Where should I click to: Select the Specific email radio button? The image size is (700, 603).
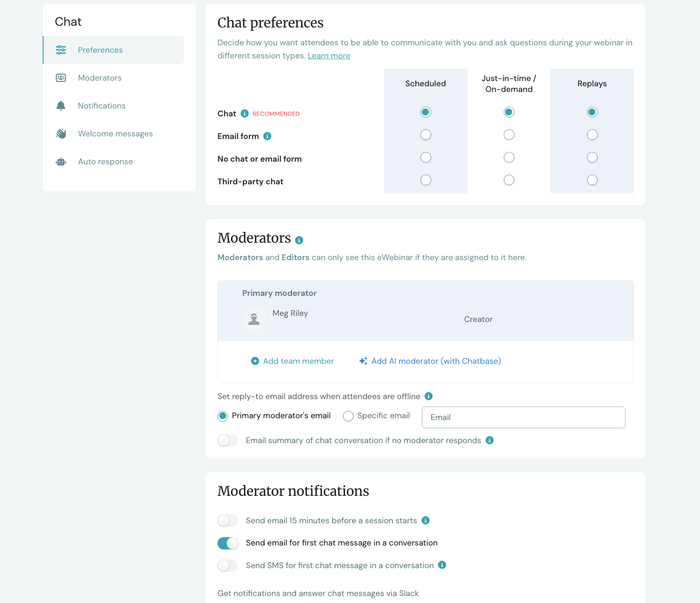point(348,416)
